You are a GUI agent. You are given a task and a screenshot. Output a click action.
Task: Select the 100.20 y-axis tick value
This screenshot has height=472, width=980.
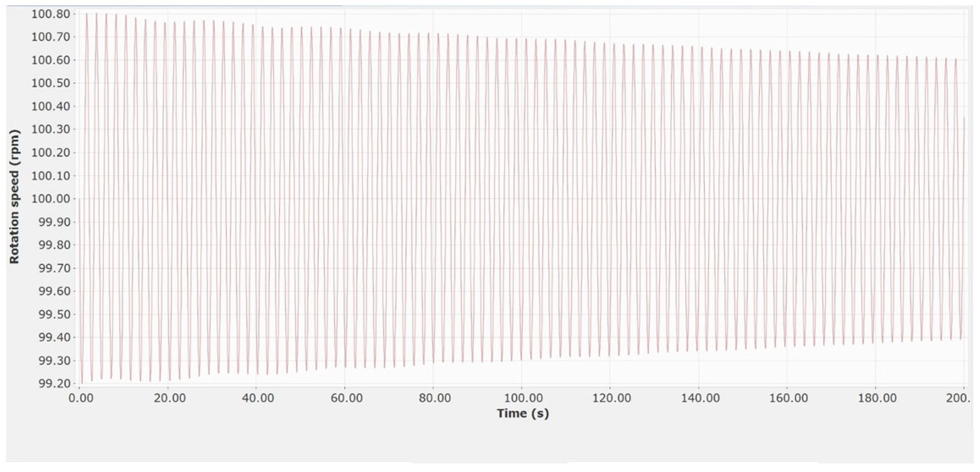coord(51,152)
